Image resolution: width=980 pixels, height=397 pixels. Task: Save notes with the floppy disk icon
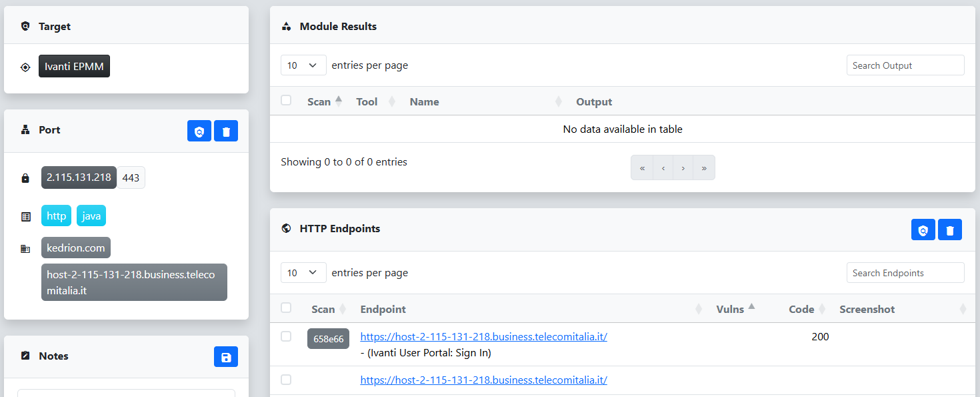pyautogui.click(x=226, y=357)
